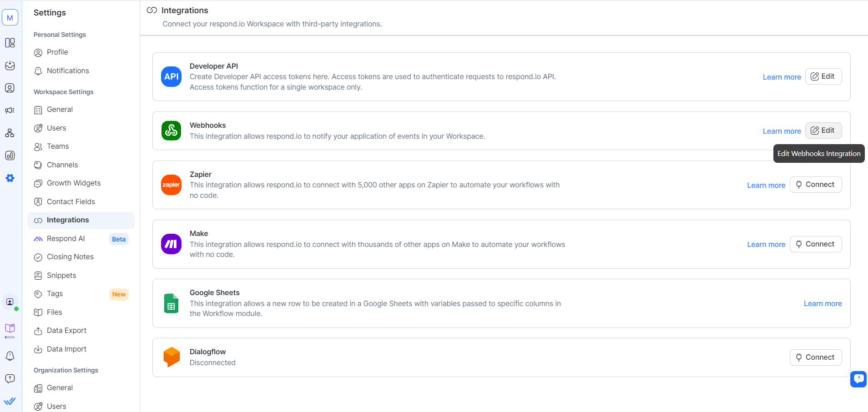Open the Reports chart icon in left rail
The image size is (868, 412).
(x=10, y=156)
